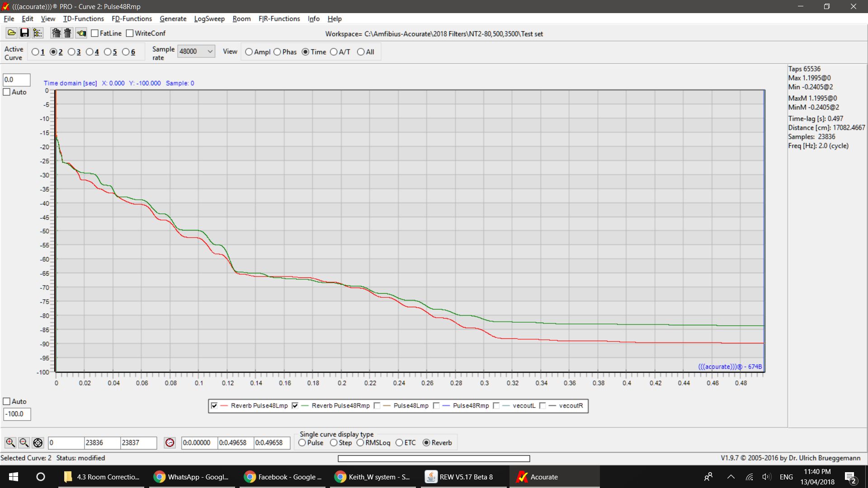Click the zoom out magnifier icon
This screenshot has width=868, height=488.
pos(24,443)
